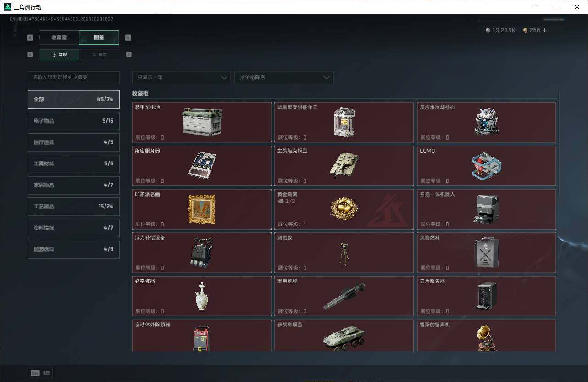Open the 能源燃料 category
This screenshot has width=588, height=382.
pyautogui.click(x=73, y=249)
